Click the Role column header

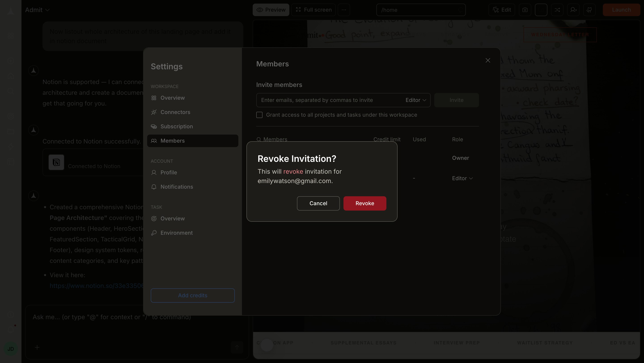pyautogui.click(x=458, y=139)
